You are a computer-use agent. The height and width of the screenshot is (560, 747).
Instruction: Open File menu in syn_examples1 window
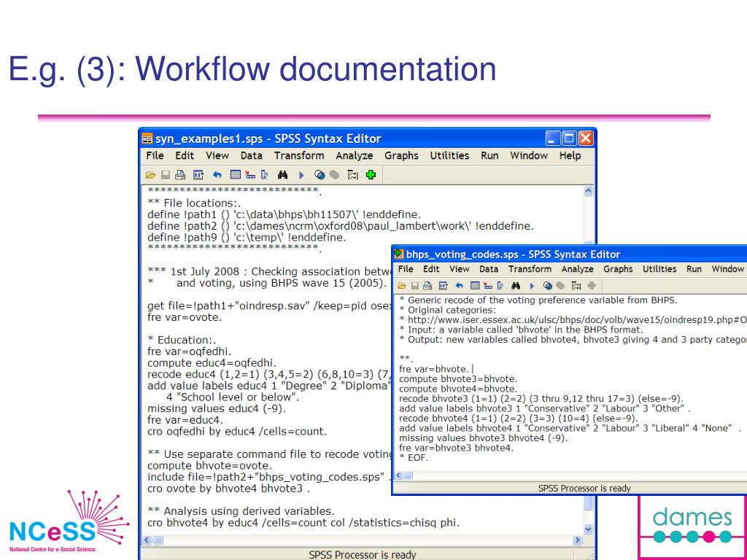click(155, 156)
